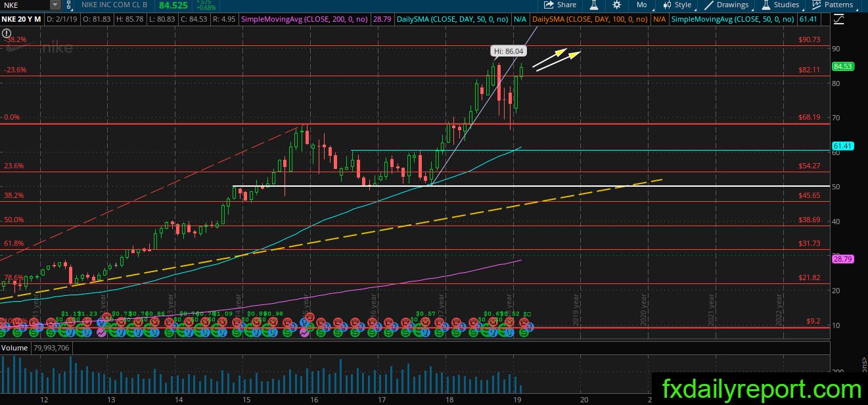Click the symbol link chain icon
The image size is (868, 405).
pos(68,5)
